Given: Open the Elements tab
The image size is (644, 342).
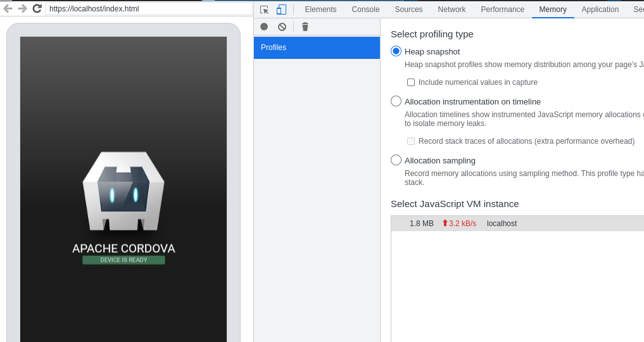Looking at the screenshot, I should coord(320,9).
